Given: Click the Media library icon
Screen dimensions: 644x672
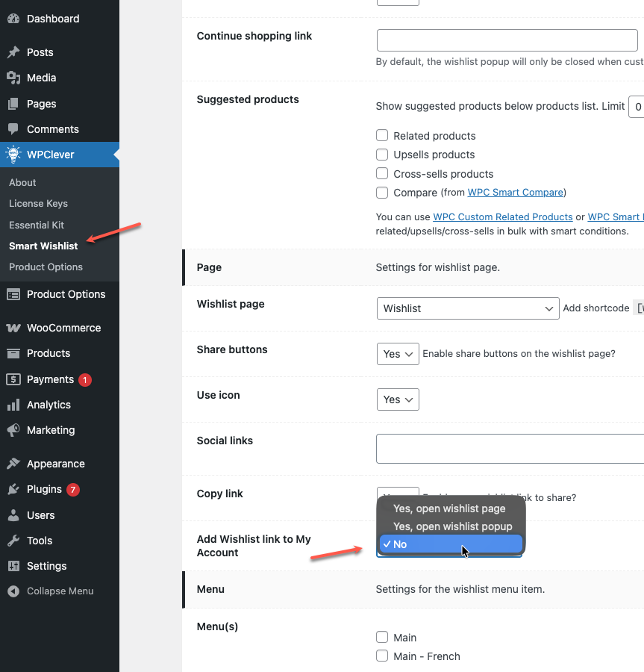Looking at the screenshot, I should click(x=13, y=78).
